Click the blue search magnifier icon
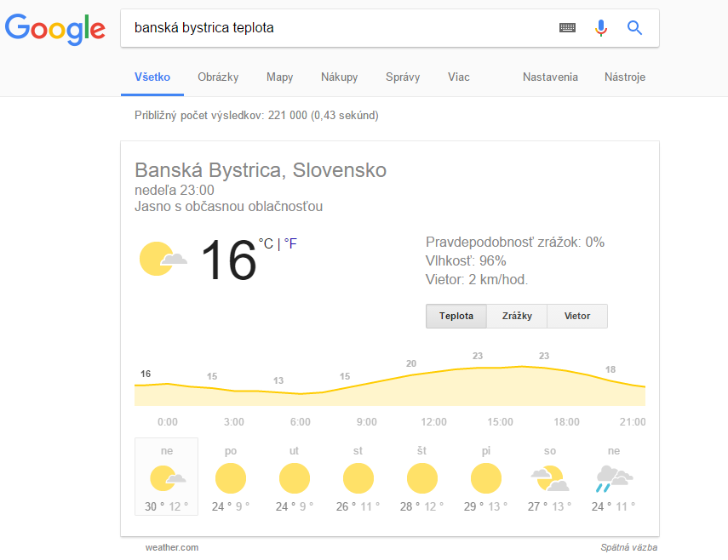This screenshot has width=728, height=560. 634,28
